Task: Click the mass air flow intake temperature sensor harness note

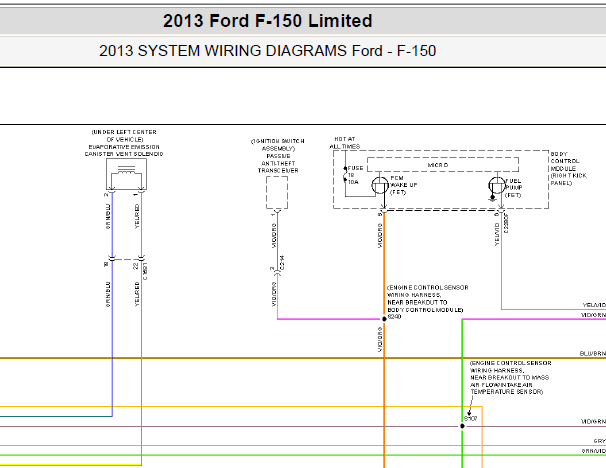Action: coord(510,378)
